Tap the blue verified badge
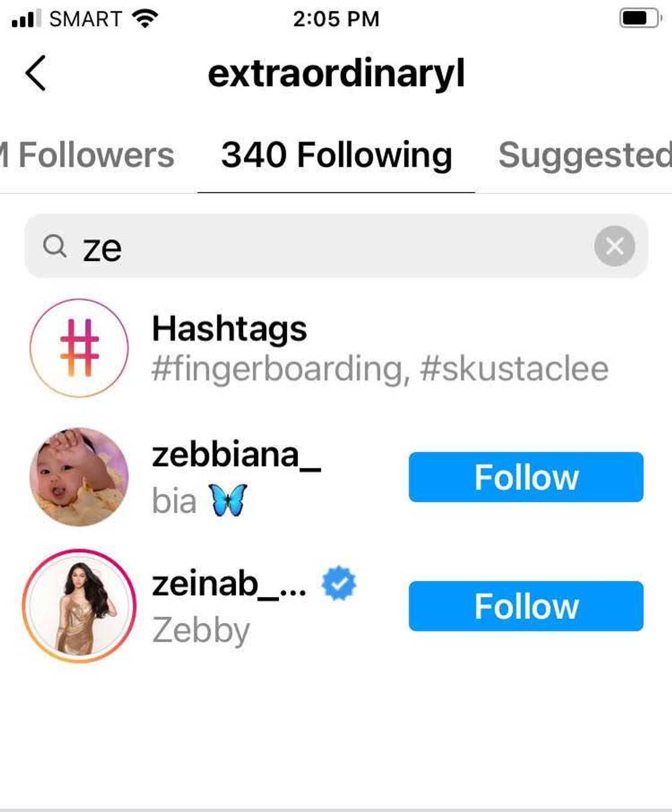 coord(339,583)
